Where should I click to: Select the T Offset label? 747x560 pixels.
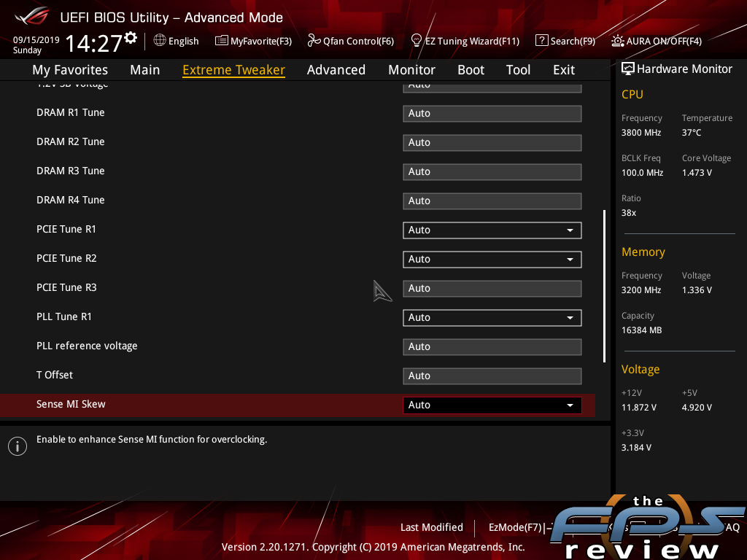tap(55, 375)
